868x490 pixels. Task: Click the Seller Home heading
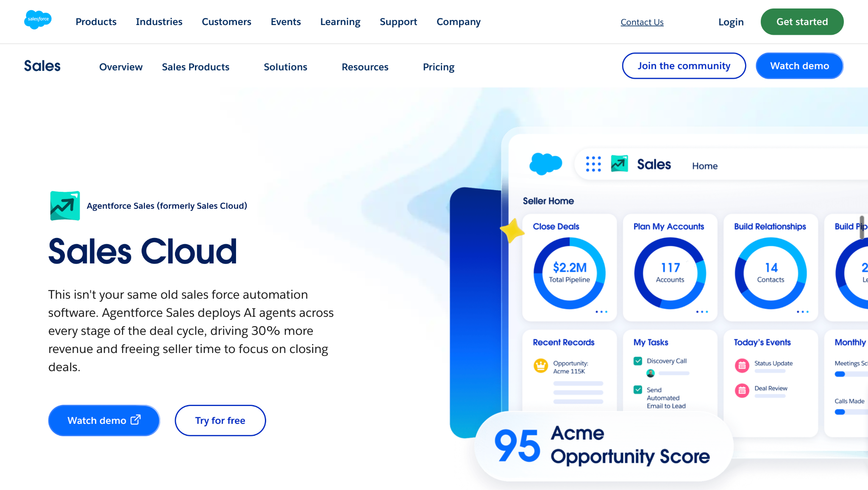click(x=548, y=201)
